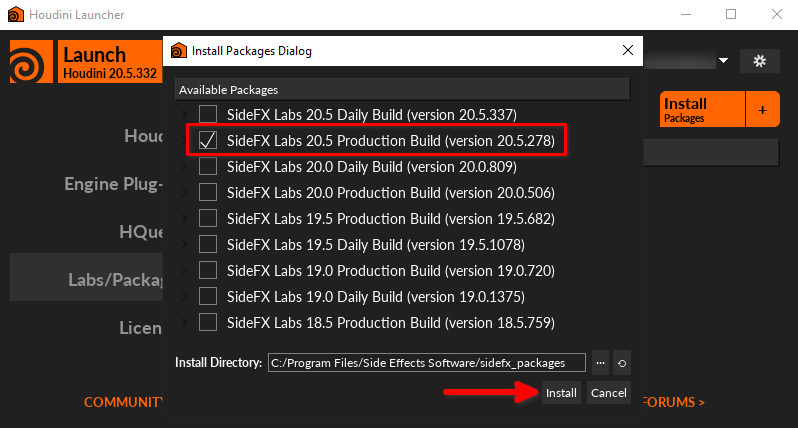Click the Install Directory path field

tap(426, 362)
